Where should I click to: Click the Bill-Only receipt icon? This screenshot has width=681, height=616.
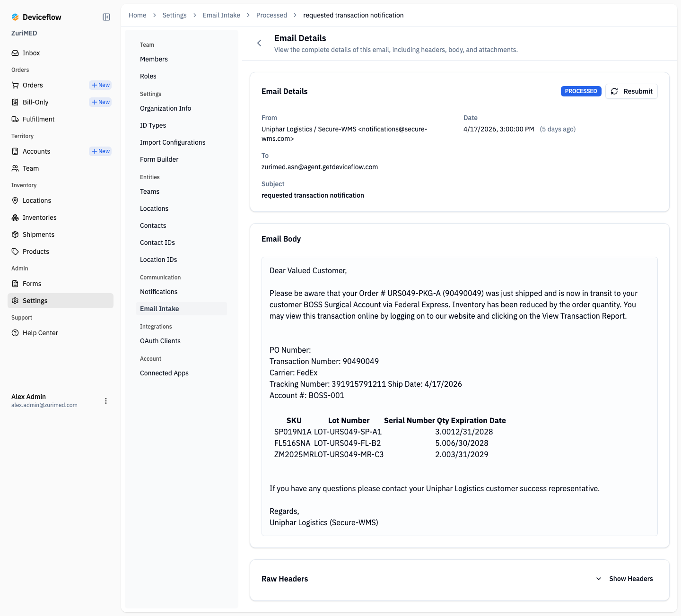pyautogui.click(x=15, y=102)
